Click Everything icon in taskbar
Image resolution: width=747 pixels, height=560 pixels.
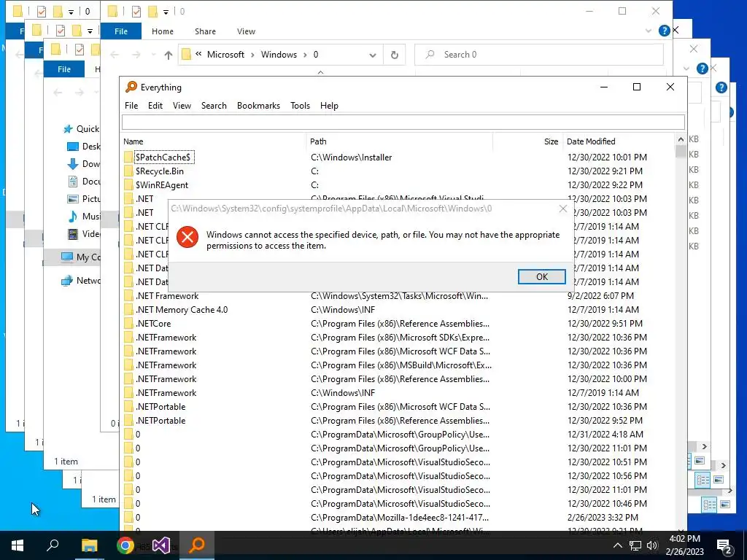click(197, 545)
